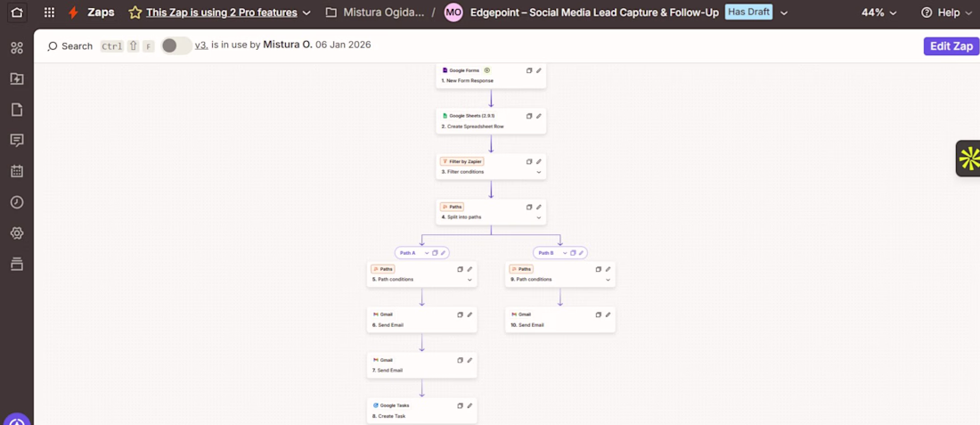Expand the Split into paths chevron
Image resolution: width=980 pixels, height=425 pixels.
pos(539,217)
